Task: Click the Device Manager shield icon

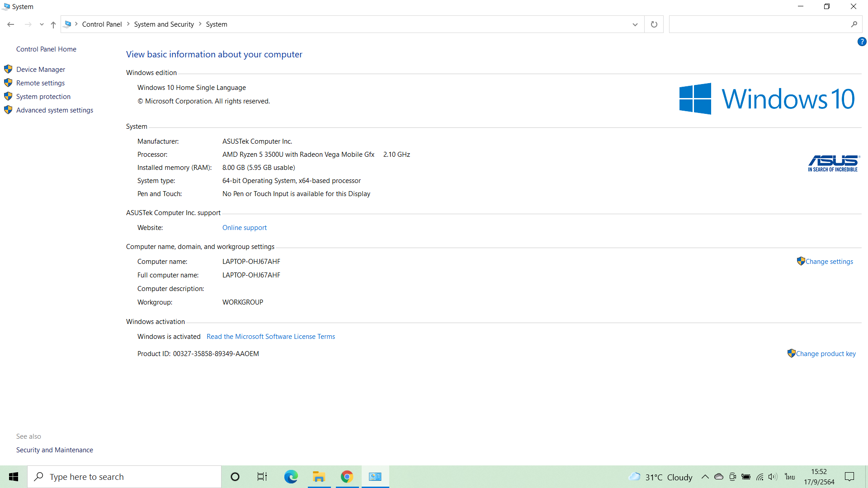Action: coord(8,69)
